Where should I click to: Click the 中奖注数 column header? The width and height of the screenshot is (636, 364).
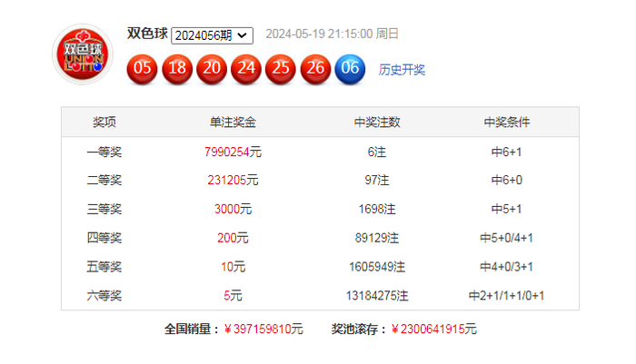(377, 122)
